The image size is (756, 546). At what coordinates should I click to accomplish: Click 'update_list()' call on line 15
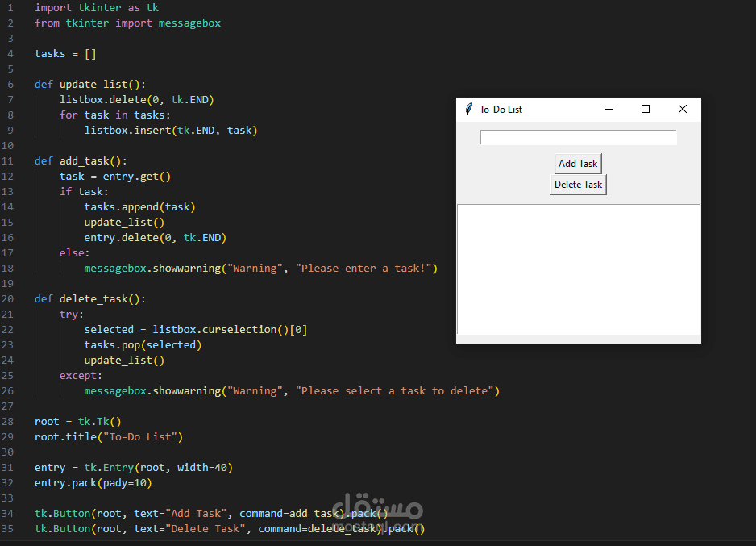[x=124, y=223]
